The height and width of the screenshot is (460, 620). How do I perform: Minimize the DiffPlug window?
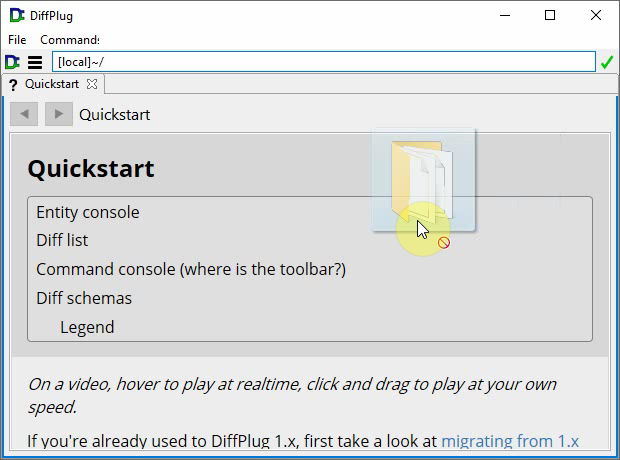(x=504, y=15)
